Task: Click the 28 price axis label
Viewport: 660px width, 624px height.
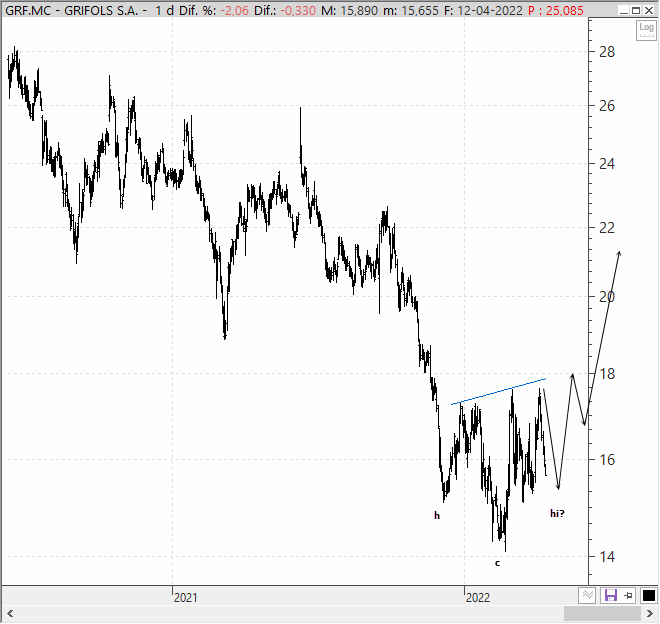Action: 607,52
